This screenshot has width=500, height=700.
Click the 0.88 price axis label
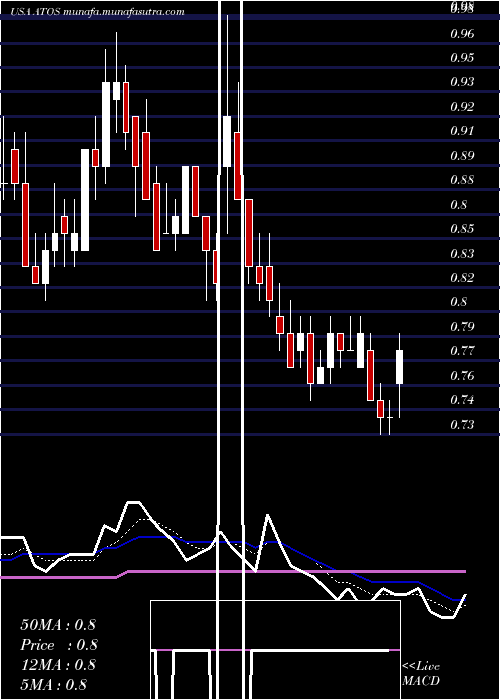462,180
